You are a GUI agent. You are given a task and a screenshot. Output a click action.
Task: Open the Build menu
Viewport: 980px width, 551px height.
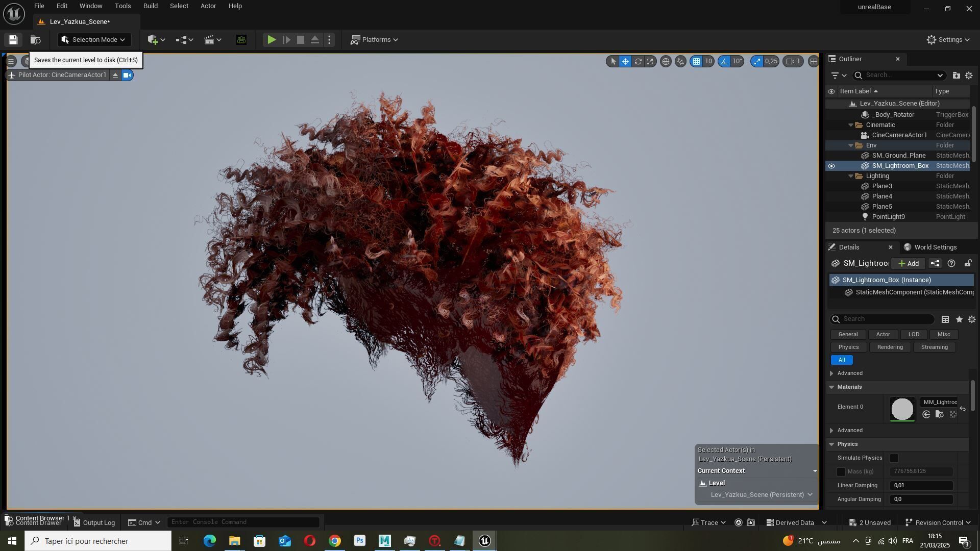[150, 6]
